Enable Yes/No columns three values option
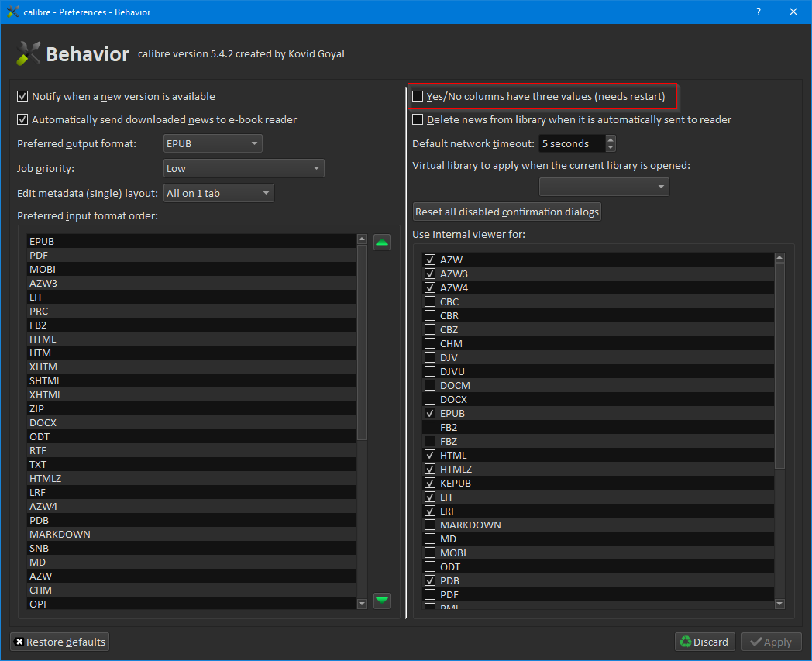The image size is (812, 661). [x=418, y=97]
